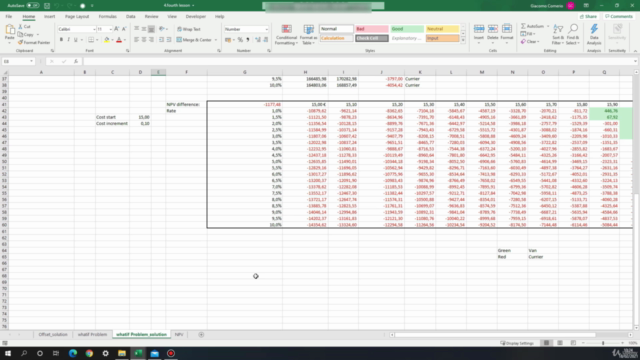Apply the Good cell style
The image size is (640, 360).
click(x=407, y=29)
